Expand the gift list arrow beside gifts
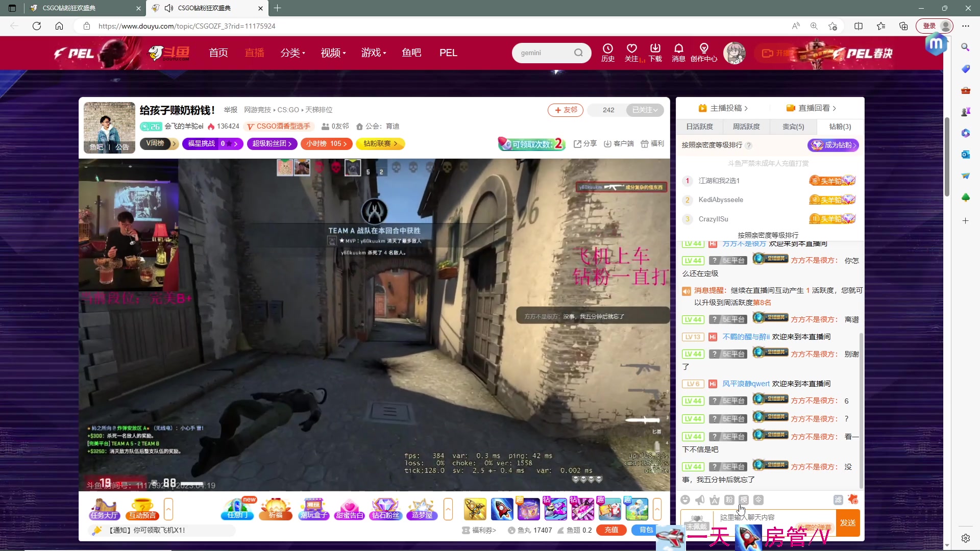 pos(657,509)
